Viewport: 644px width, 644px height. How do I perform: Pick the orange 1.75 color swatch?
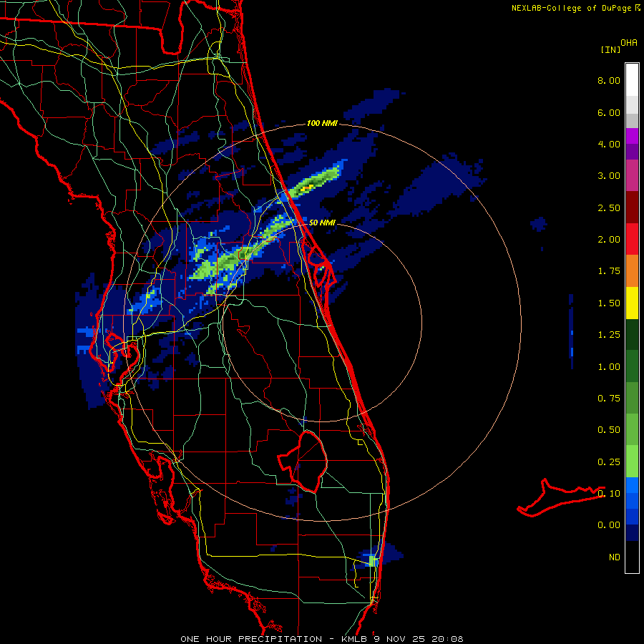632,271
